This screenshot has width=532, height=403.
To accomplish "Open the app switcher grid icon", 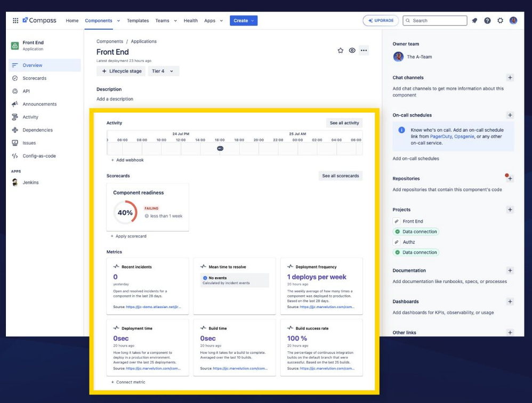I will 15,20.
